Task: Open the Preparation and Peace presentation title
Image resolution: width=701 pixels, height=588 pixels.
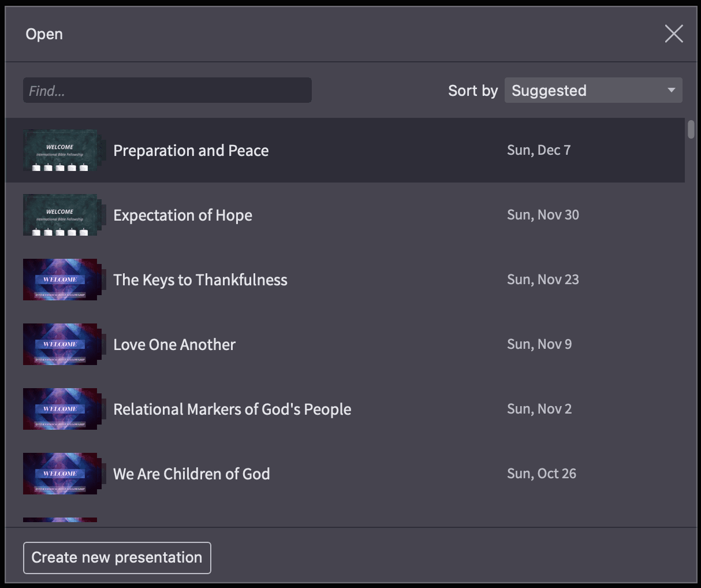Action: (191, 151)
